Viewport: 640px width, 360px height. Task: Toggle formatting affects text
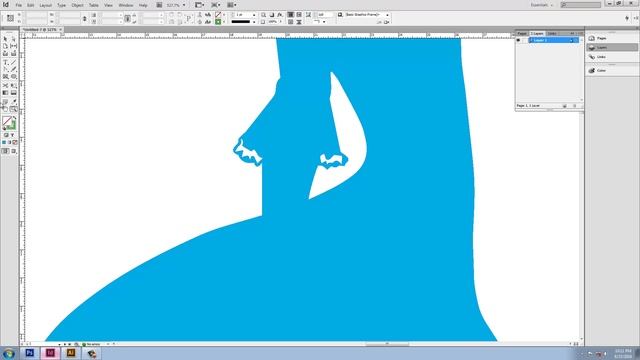pos(12,135)
